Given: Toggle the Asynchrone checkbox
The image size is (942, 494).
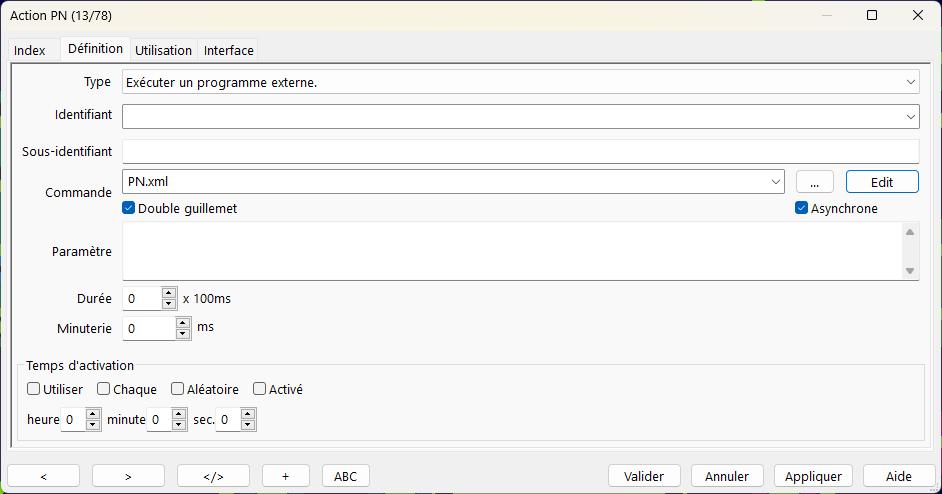Looking at the screenshot, I should pos(801,208).
